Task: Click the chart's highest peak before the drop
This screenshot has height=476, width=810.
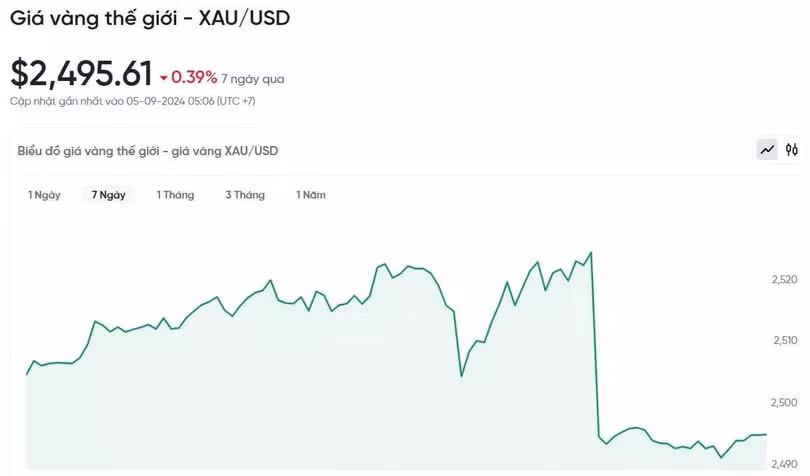Action: [591, 253]
